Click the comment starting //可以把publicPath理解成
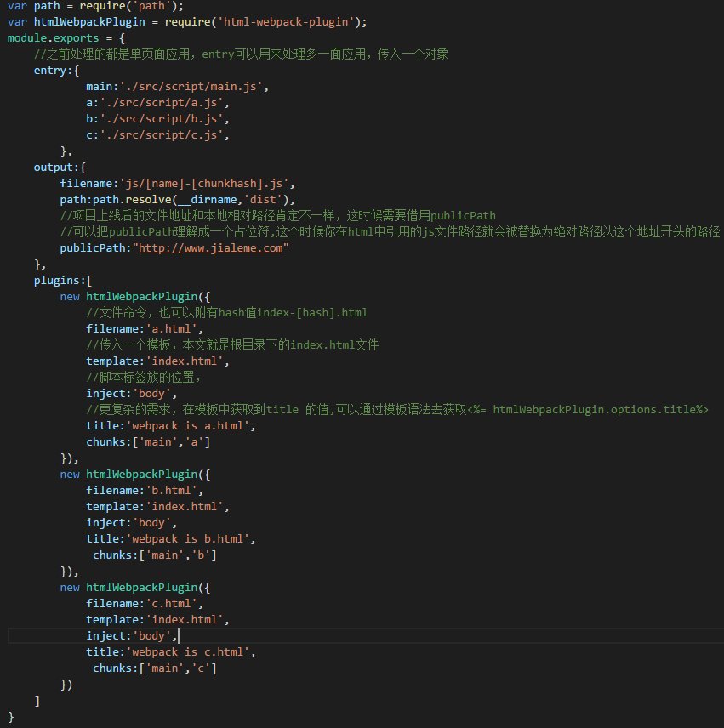This screenshot has height=728, width=724. pos(391,231)
